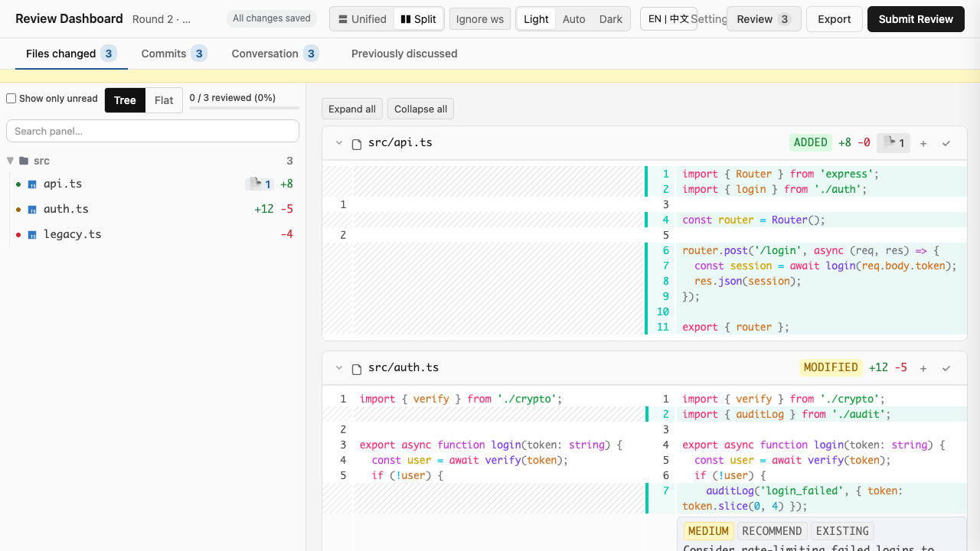Click the red status dot beside legacy.ts

pyautogui.click(x=18, y=235)
